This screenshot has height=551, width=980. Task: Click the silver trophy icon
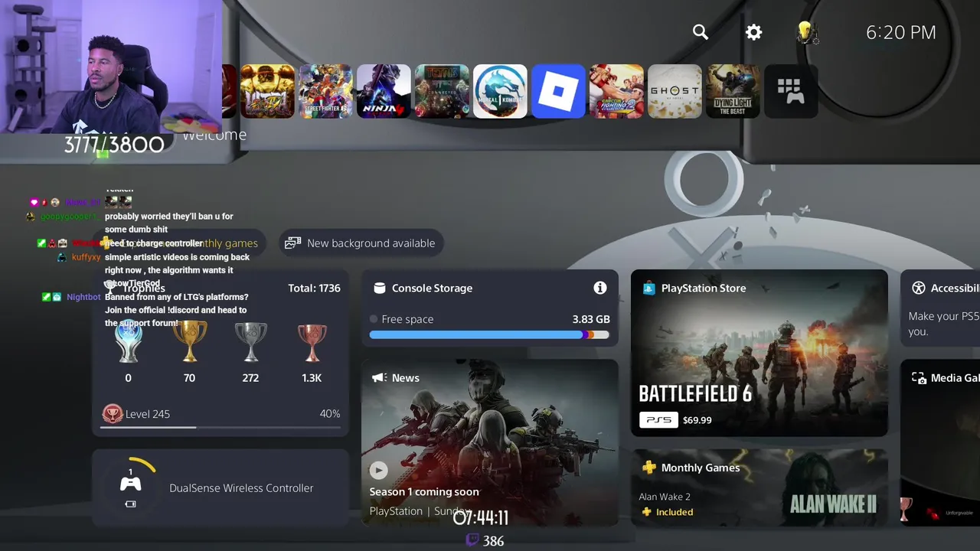(x=250, y=341)
